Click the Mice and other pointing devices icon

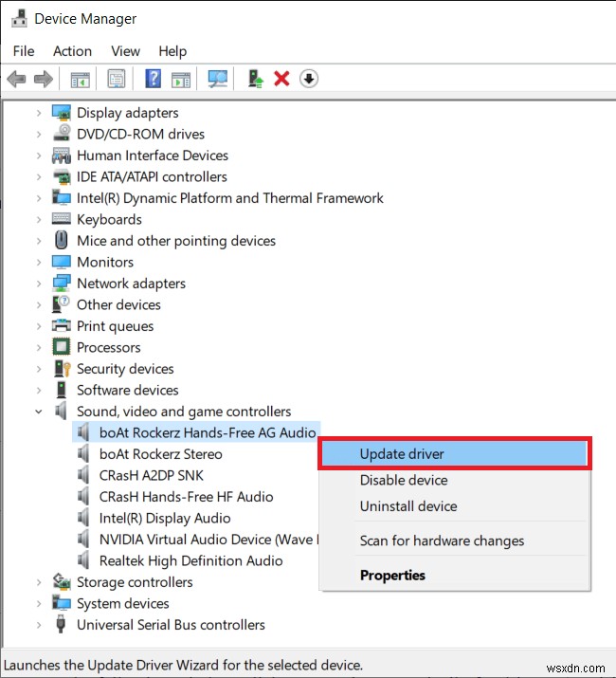point(62,240)
